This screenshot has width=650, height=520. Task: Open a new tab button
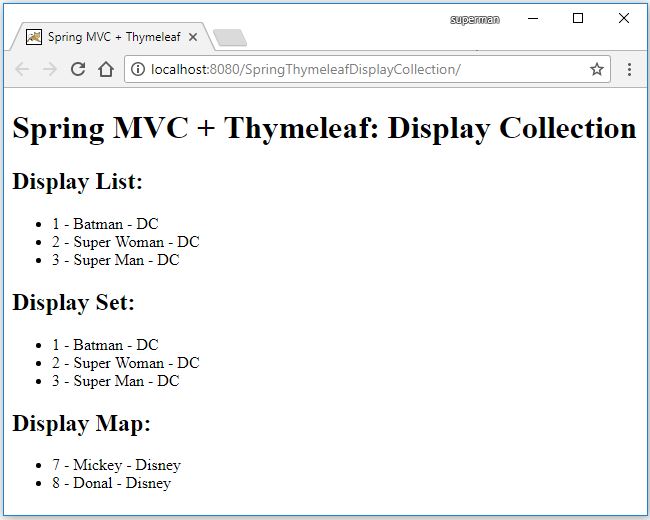pos(230,38)
